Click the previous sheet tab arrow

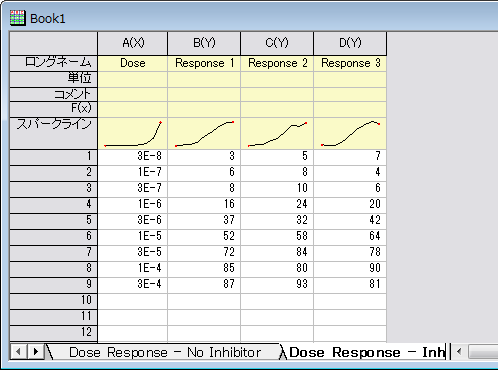[18, 351]
